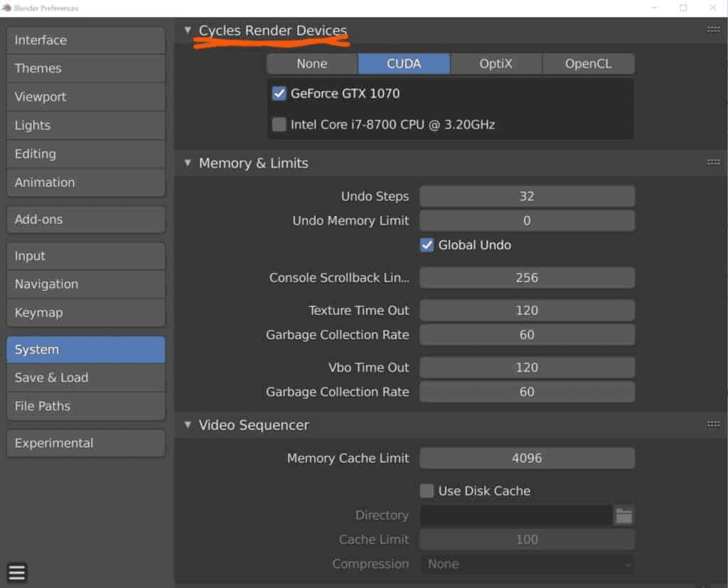Toggle the Global Undo checkbox
The image size is (728, 588).
coord(427,245)
